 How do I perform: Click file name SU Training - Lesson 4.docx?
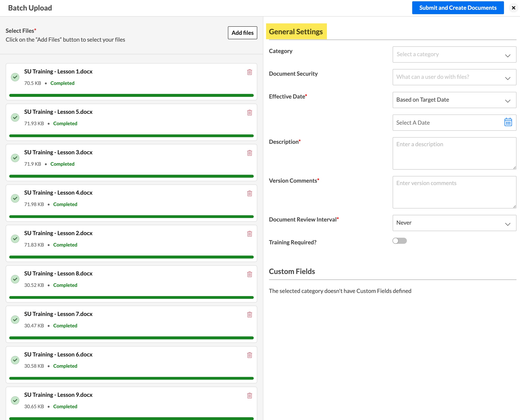click(x=58, y=193)
